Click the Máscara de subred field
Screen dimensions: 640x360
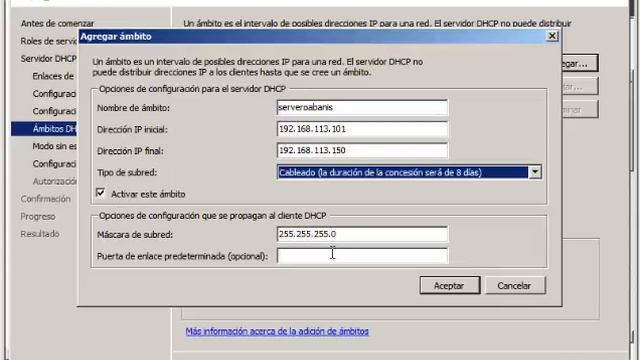(362, 234)
